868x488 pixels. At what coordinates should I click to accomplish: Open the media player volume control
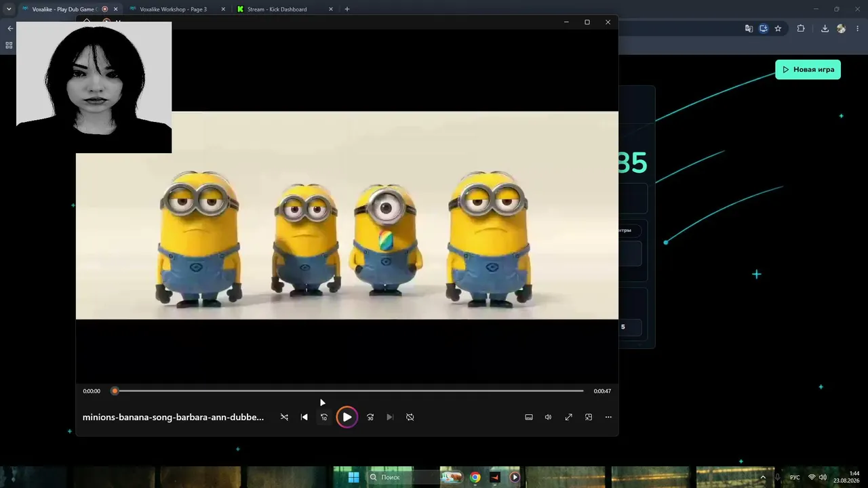548,417
